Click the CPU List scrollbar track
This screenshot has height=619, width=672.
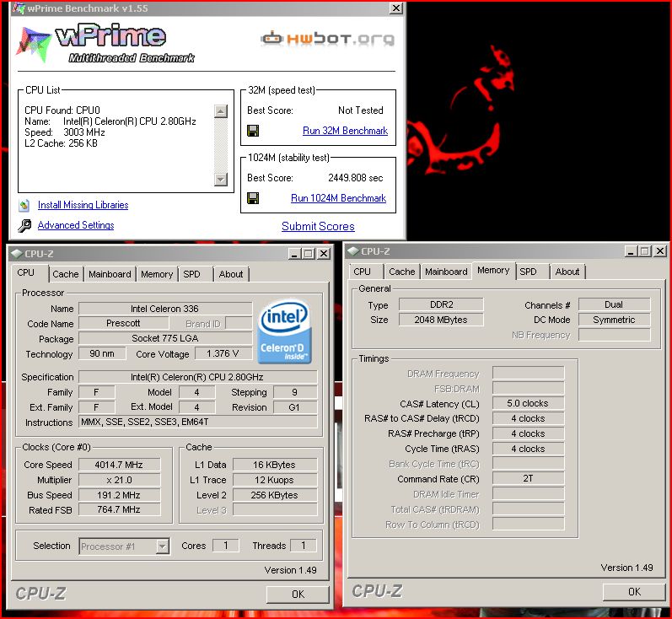point(220,145)
